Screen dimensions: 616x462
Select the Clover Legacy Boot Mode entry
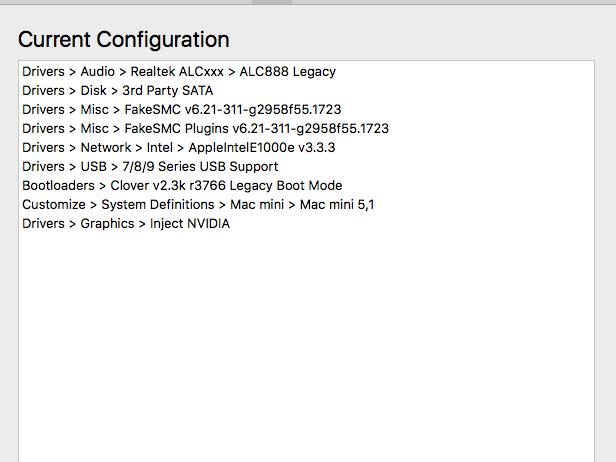tap(182, 186)
